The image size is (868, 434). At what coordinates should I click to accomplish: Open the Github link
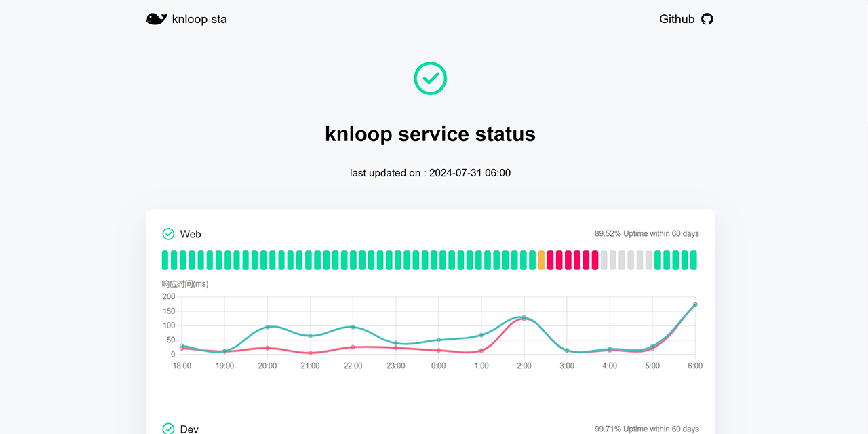coord(677,19)
